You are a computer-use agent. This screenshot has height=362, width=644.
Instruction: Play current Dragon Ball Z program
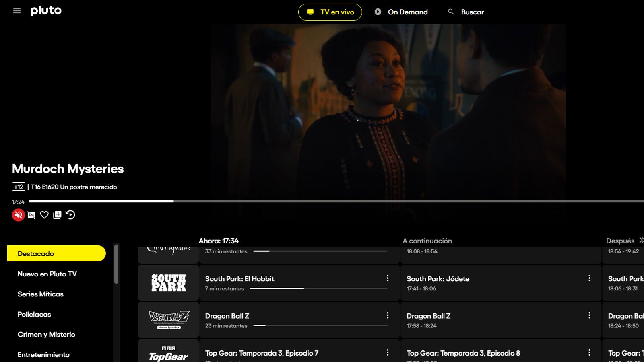tap(299, 320)
